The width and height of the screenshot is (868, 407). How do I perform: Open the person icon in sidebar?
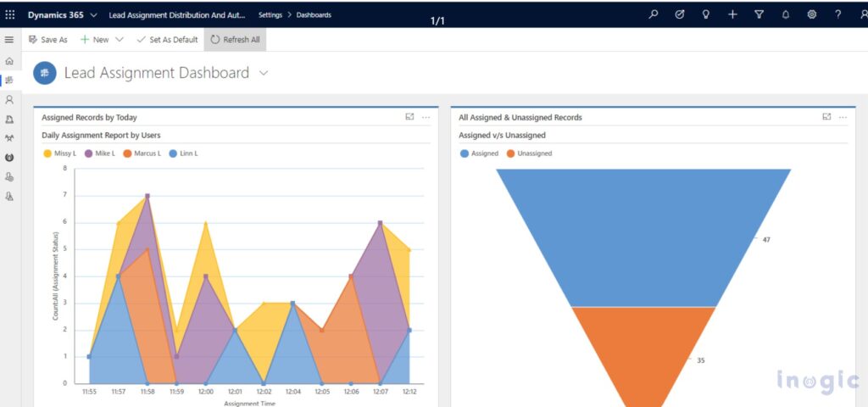tap(8, 100)
